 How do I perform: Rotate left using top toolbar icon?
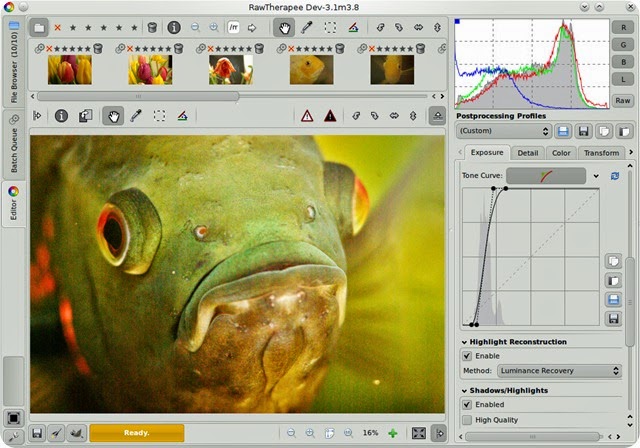tap(380, 28)
